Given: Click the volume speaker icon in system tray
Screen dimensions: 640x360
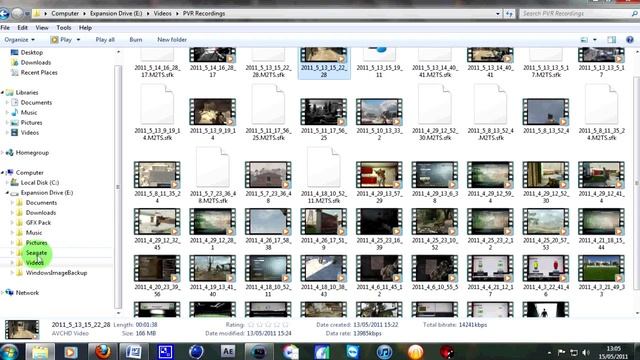Looking at the screenshot, I should [586, 352].
